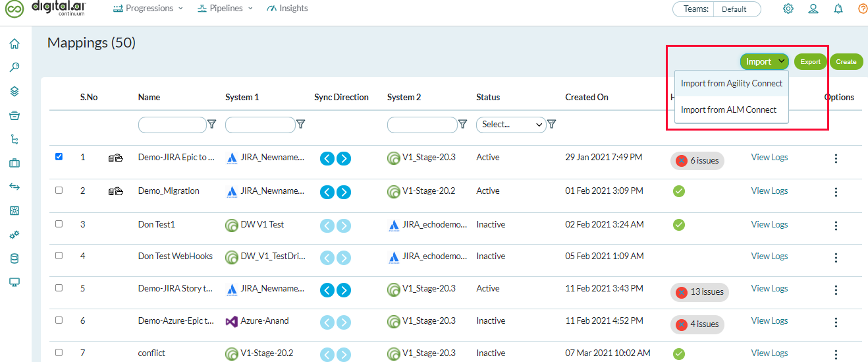Screen dimensions: 868x362
Task: Expand the Progressions menu
Action: click(148, 9)
